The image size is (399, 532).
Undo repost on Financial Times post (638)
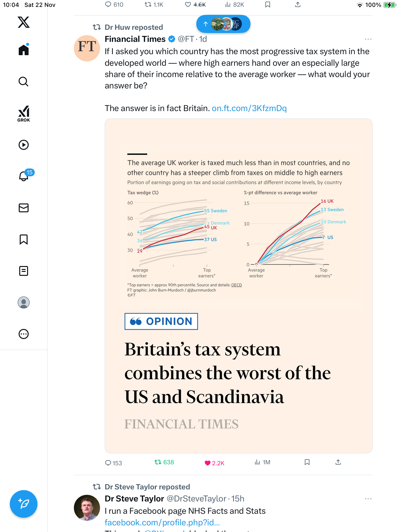pos(158,462)
